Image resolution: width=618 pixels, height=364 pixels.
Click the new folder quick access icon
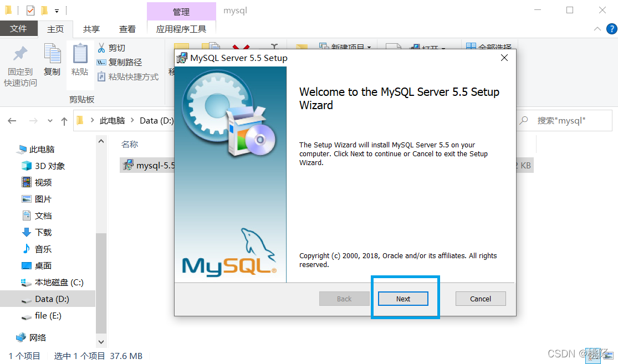point(44,10)
